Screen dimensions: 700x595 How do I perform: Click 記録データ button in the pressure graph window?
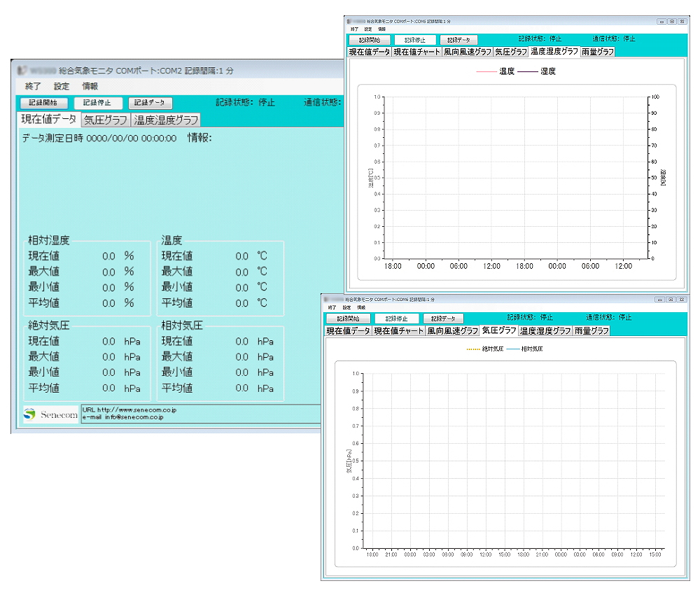pos(443,318)
